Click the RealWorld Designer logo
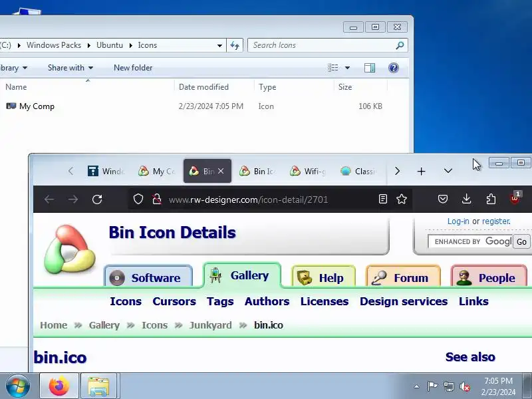This screenshot has height=399, width=532. [70, 249]
